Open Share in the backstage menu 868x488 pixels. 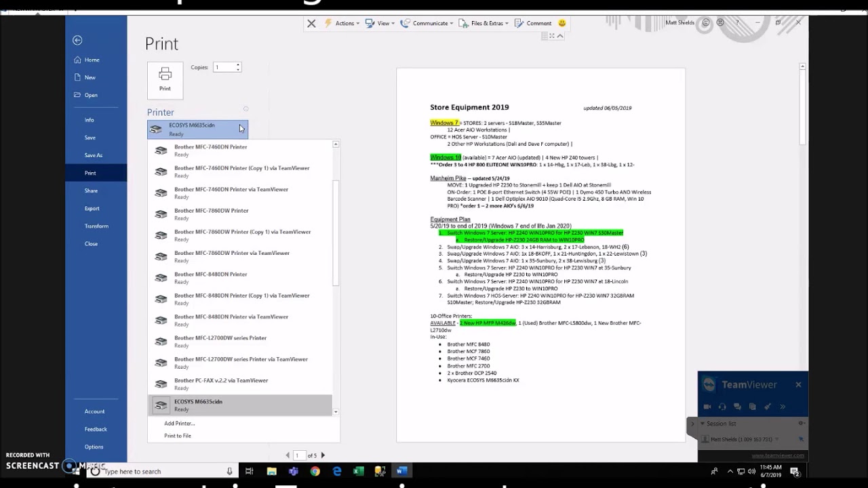[91, 190]
